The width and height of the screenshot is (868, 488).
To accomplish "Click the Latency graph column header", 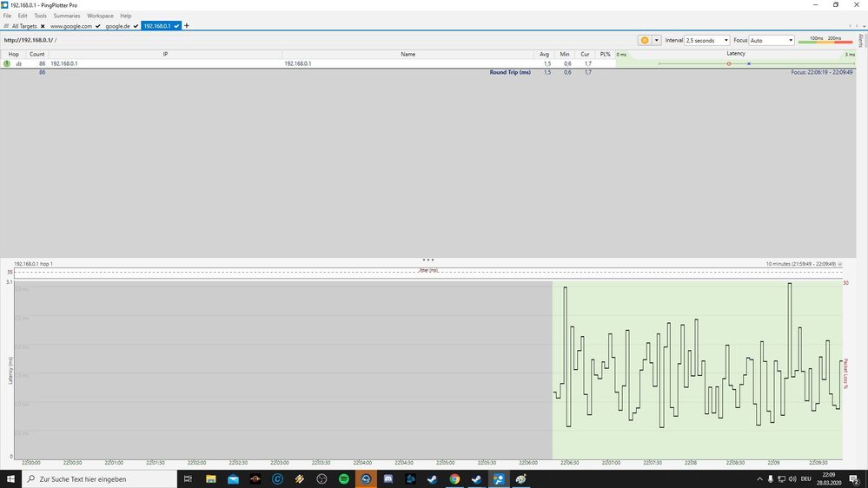I will click(x=736, y=54).
